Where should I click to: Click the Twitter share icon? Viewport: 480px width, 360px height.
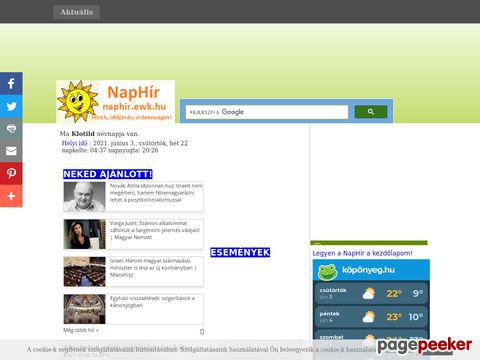11,106
